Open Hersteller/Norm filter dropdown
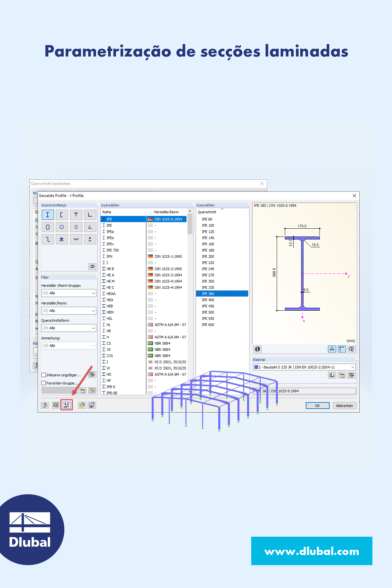 (x=69, y=311)
